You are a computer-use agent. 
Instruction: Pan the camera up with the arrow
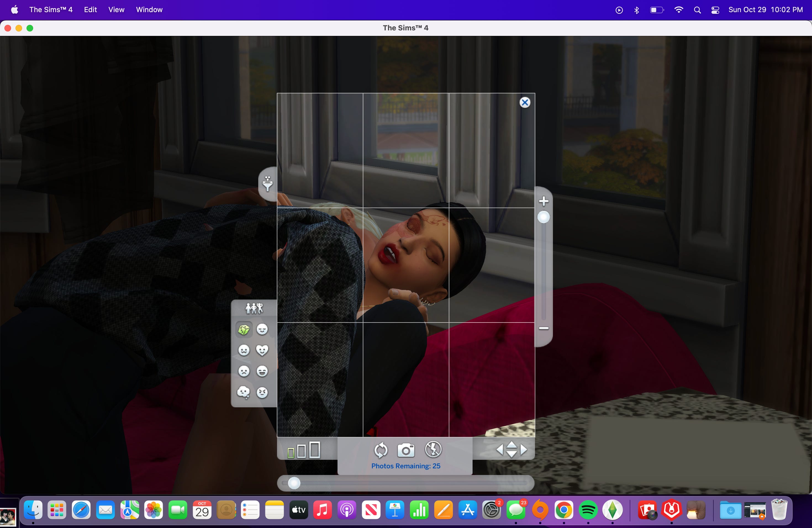click(512, 445)
